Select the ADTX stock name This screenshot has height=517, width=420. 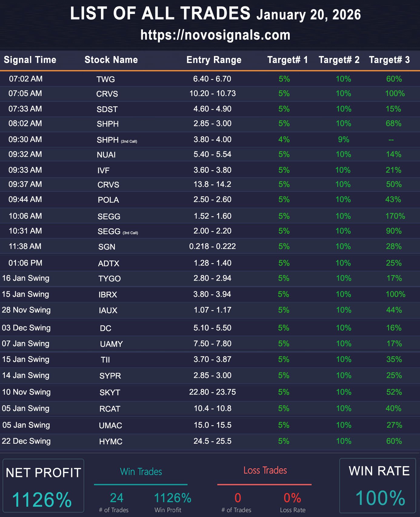click(108, 263)
